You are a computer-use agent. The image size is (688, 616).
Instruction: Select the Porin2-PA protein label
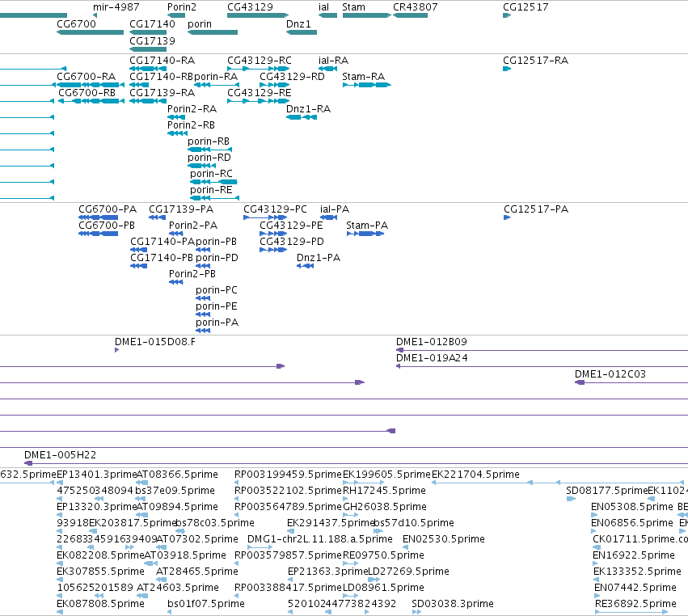[193, 226]
